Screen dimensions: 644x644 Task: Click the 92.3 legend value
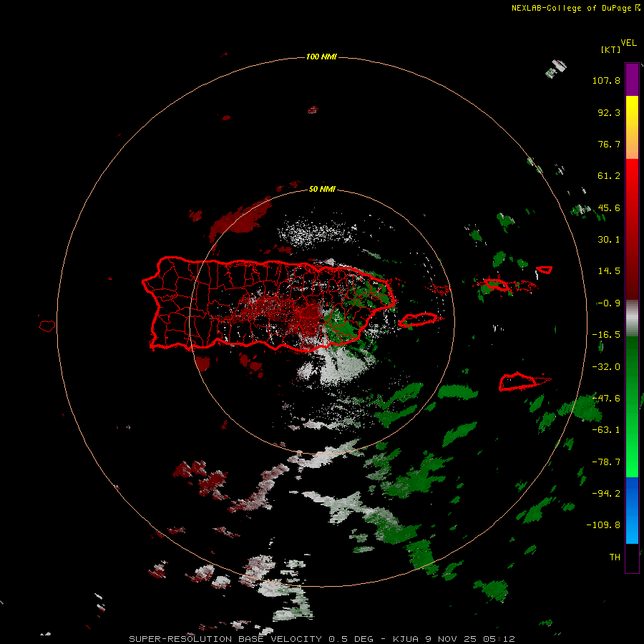(x=609, y=112)
